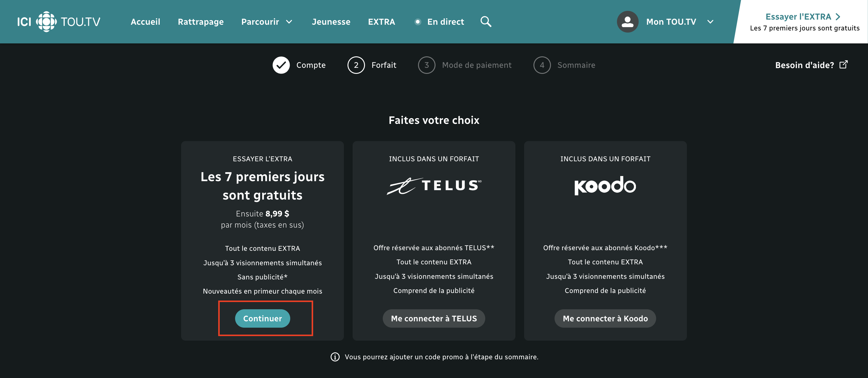This screenshot has height=378, width=868.
Task: Click step 3 Mode de paiement circle
Action: coord(426,65)
